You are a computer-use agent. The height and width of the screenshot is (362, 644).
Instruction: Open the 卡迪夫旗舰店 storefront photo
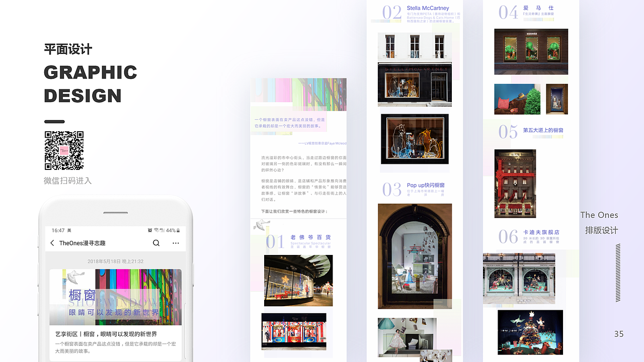519,279
